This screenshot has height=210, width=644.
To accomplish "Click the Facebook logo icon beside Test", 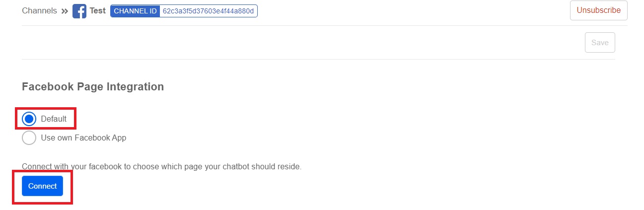I will [79, 11].
